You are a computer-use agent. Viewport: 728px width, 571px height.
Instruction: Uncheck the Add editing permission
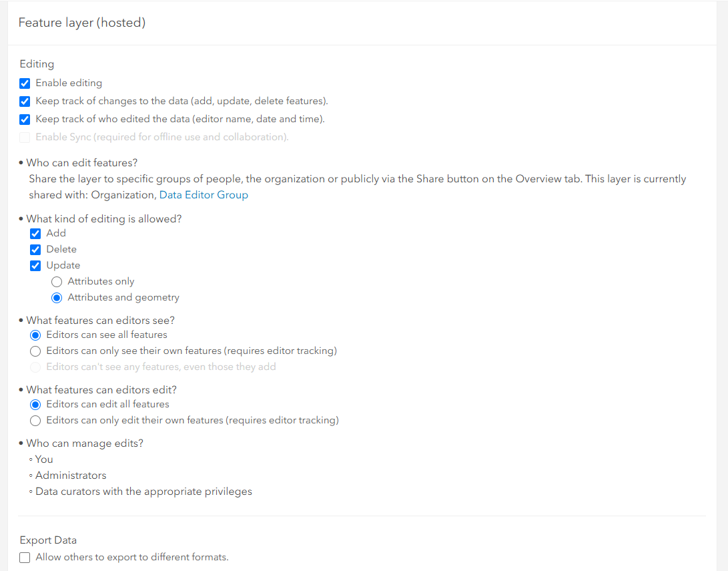coord(35,233)
